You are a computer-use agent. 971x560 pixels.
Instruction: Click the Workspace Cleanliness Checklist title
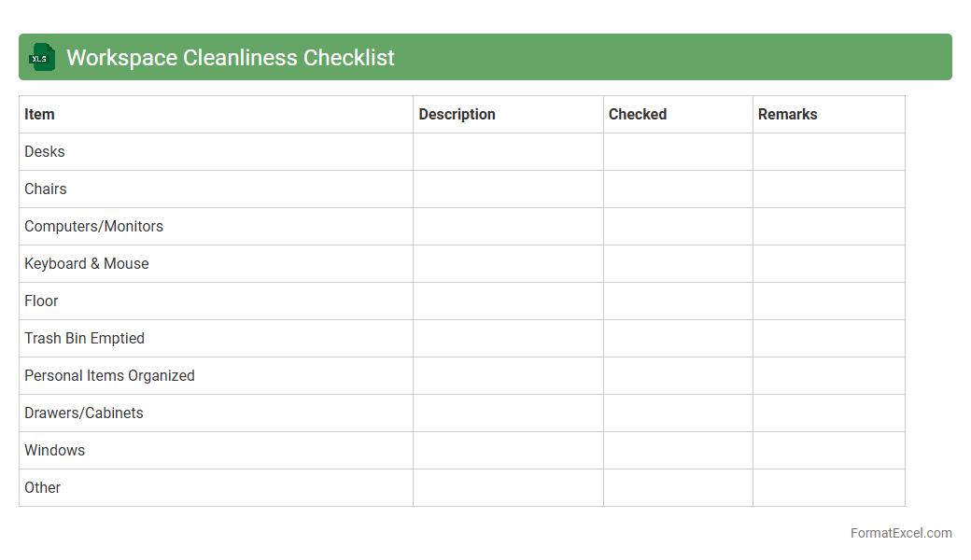click(x=231, y=58)
